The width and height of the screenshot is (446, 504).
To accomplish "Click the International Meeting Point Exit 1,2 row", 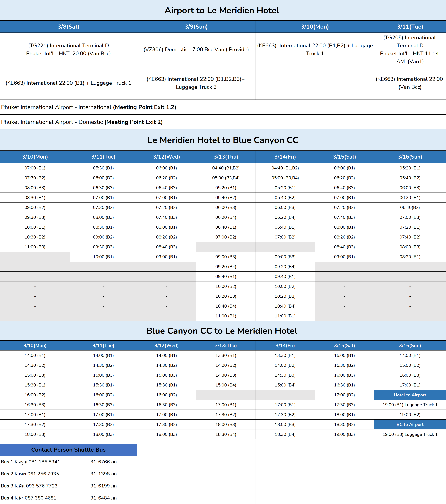I will pos(223,107).
